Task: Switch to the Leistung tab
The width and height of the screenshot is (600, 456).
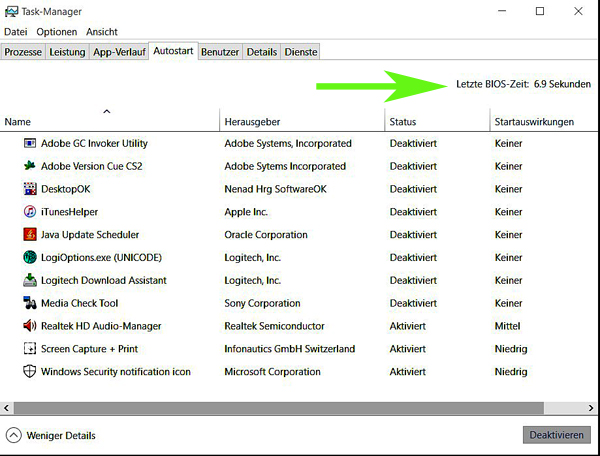Action: coord(67,52)
